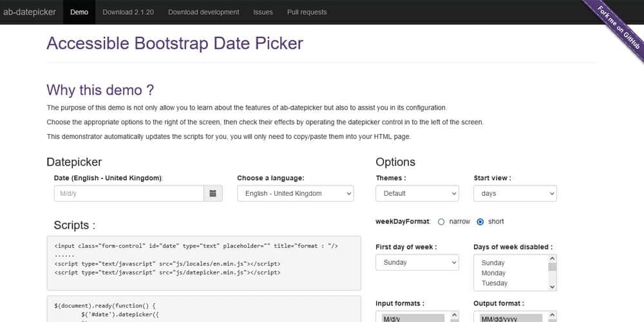Open the calendar icon button beside date input
The height and width of the screenshot is (322, 644).
coord(213,193)
